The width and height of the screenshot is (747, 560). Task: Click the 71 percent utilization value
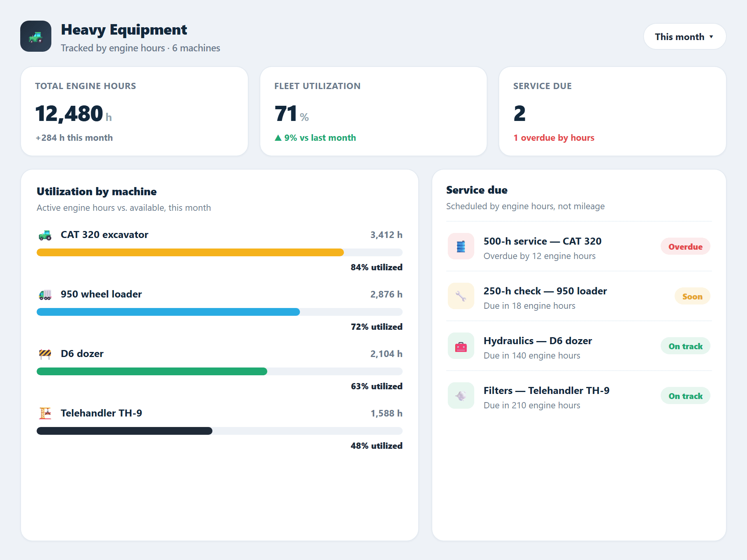pos(286,114)
